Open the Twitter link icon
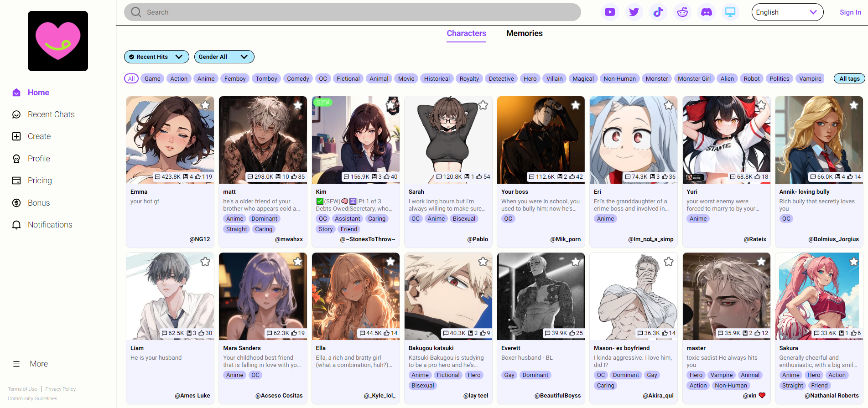The image size is (868, 408). [634, 12]
